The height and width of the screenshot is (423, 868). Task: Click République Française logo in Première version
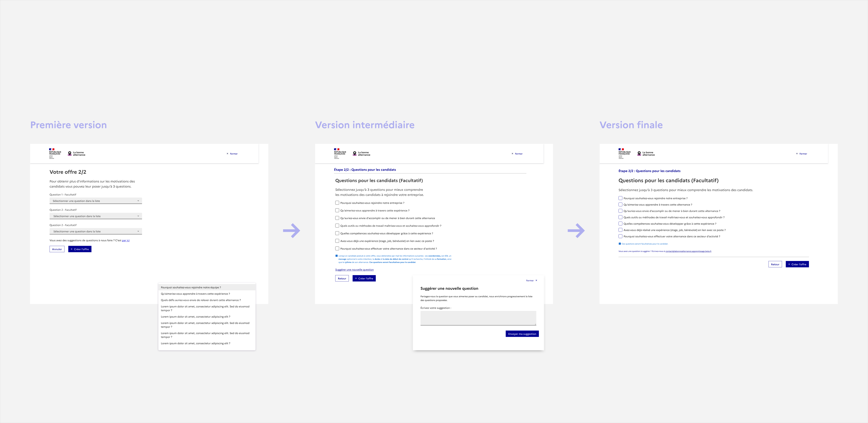pyautogui.click(x=55, y=153)
